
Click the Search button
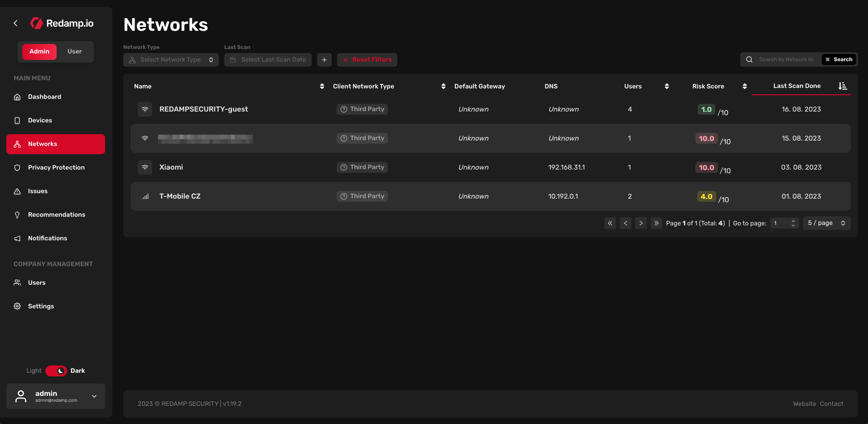(839, 59)
